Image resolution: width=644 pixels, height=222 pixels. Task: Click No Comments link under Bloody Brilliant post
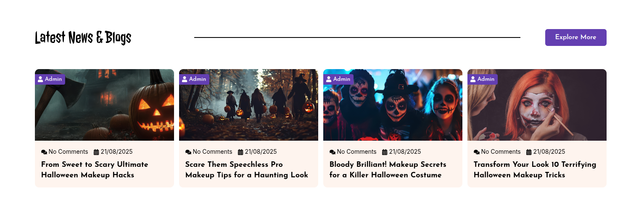tap(356, 152)
